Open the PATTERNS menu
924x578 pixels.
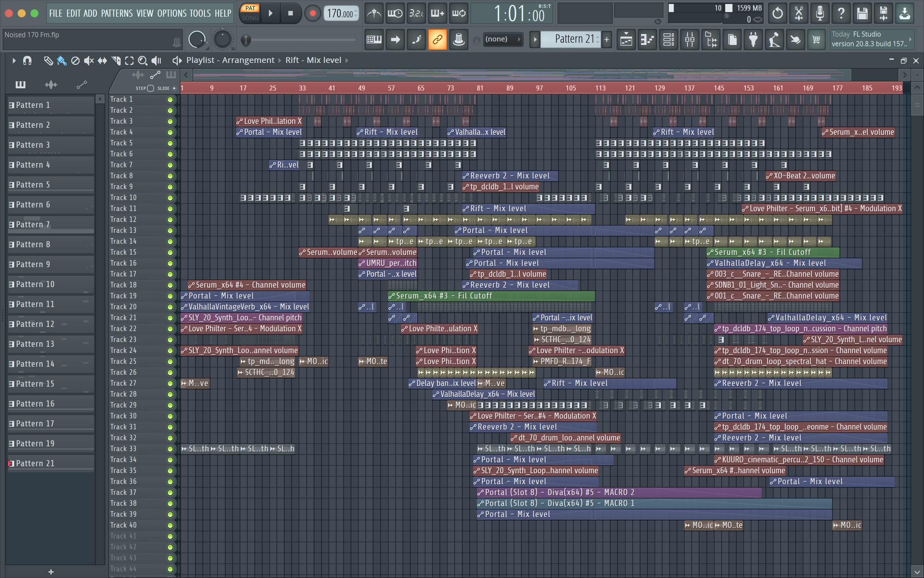click(x=117, y=13)
